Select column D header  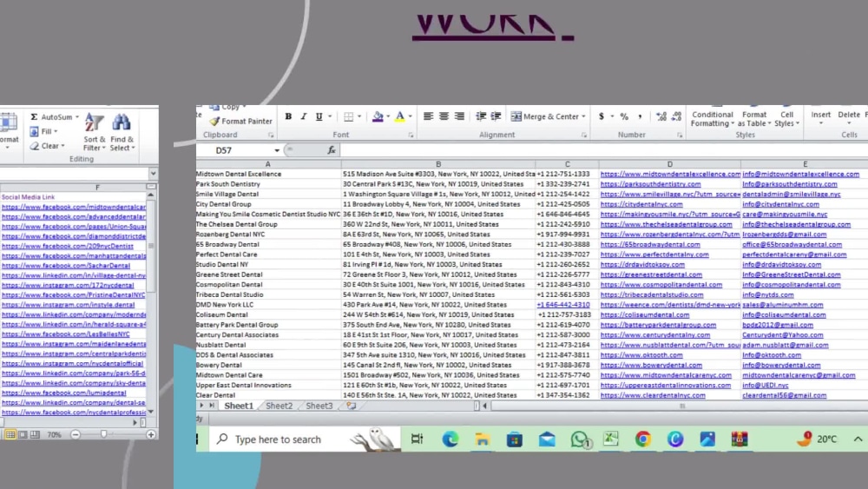(x=669, y=164)
